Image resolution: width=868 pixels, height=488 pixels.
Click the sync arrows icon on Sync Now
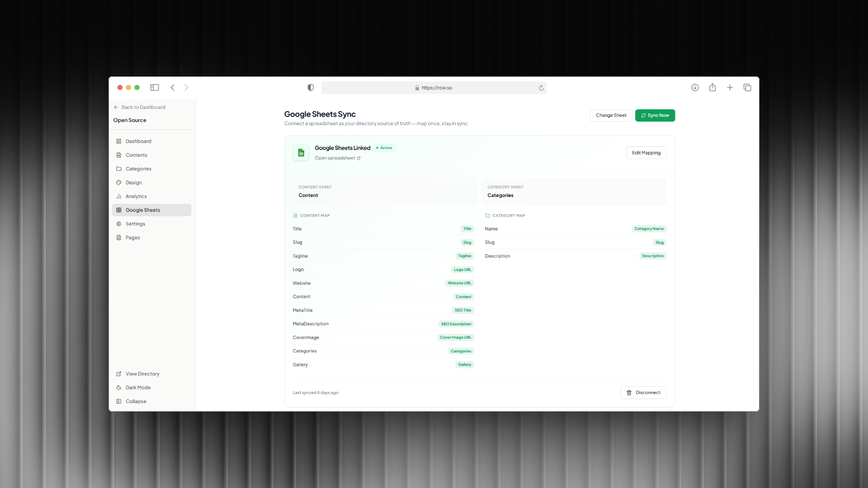[x=643, y=116]
